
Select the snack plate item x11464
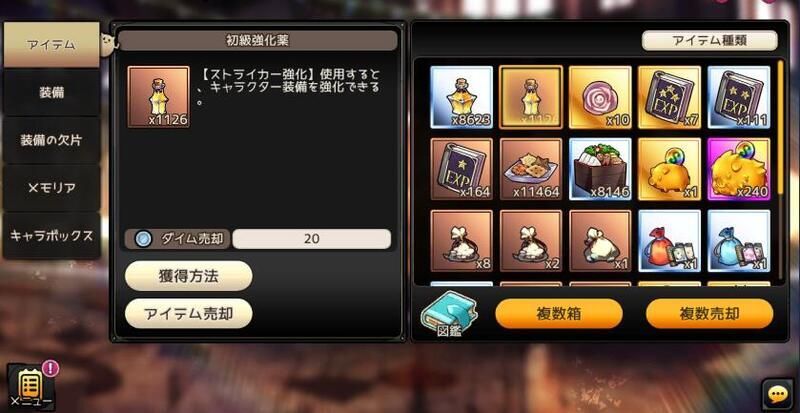click(x=531, y=169)
